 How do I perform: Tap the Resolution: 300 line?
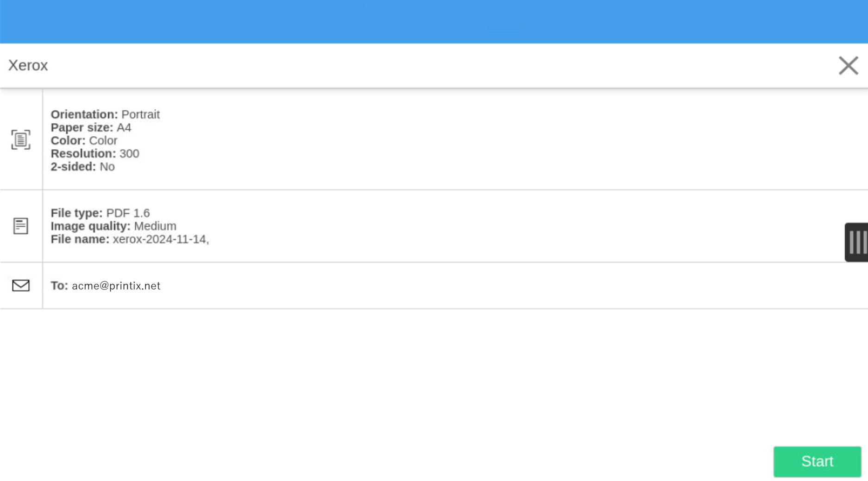tap(95, 153)
